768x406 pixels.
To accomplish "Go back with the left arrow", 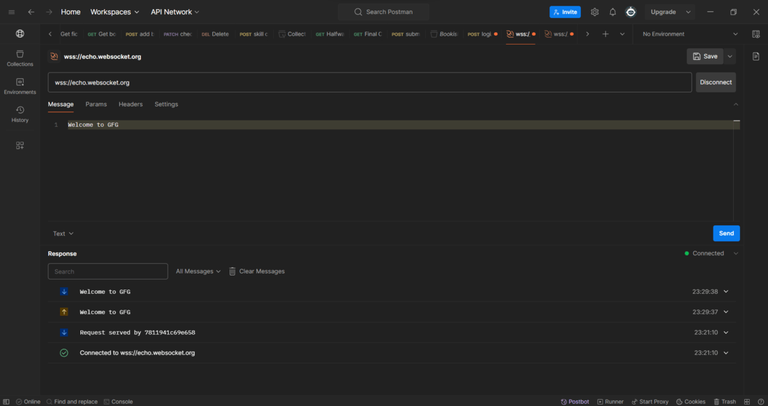I will 31,12.
